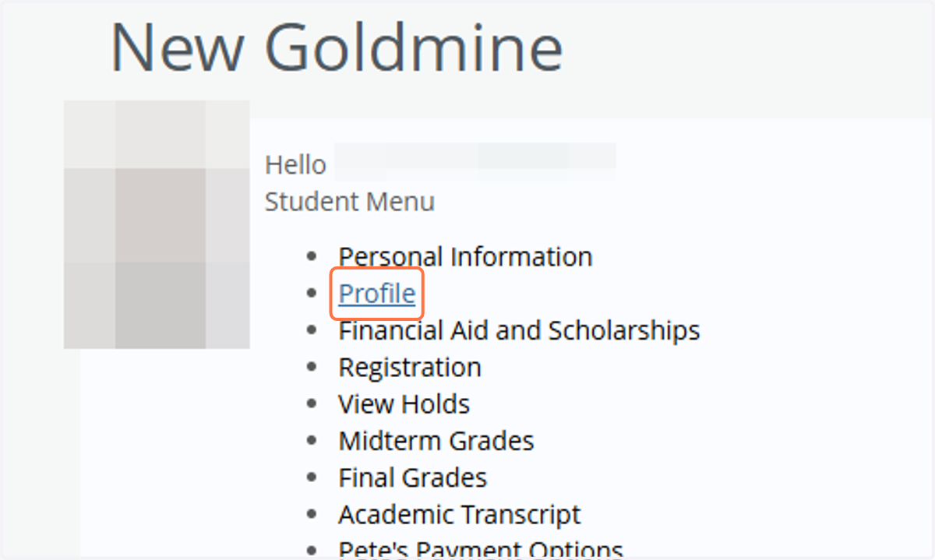Viewport: 935px width, 560px height.
Task: Select Final Grades from the list
Action: pyautogui.click(x=413, y=477)
